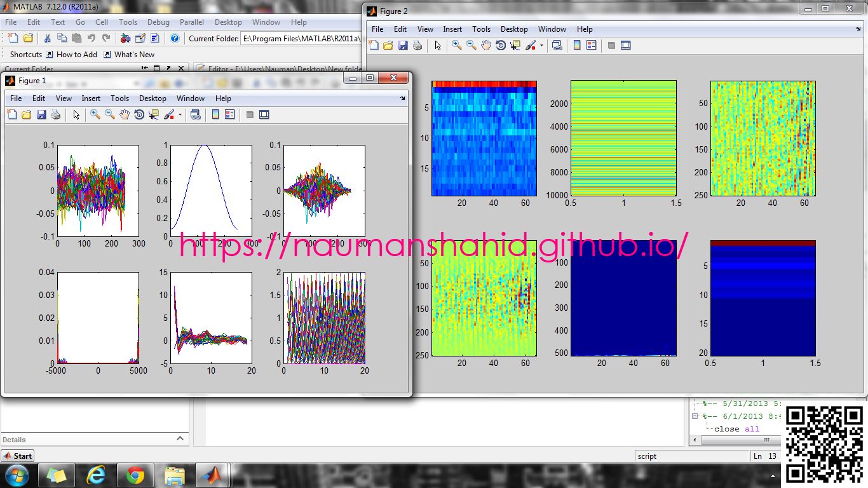Collapse the 6/1/2013 Command History entry
Viewport: 868px width, 488px height.
(x=696, y=416)
